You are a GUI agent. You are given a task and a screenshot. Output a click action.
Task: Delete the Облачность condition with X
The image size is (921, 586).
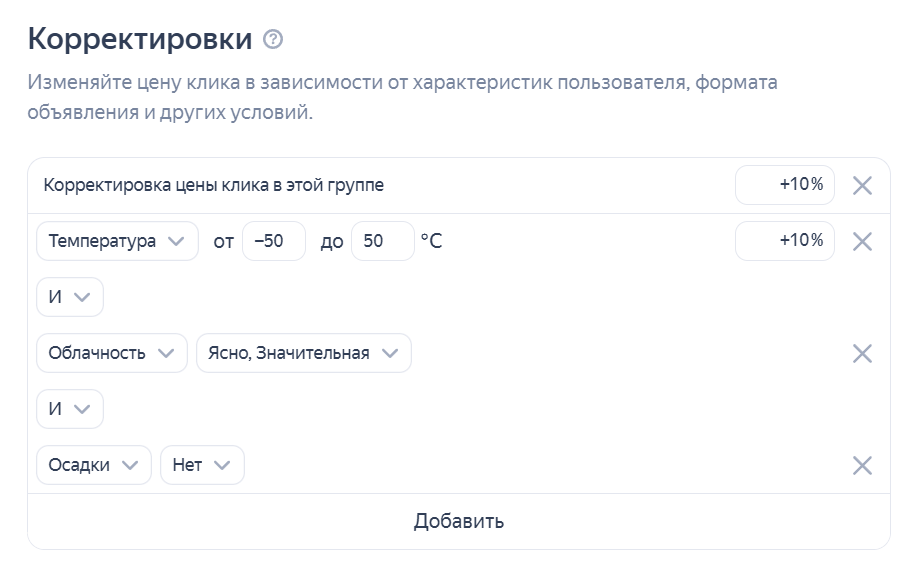click(862, 353)
